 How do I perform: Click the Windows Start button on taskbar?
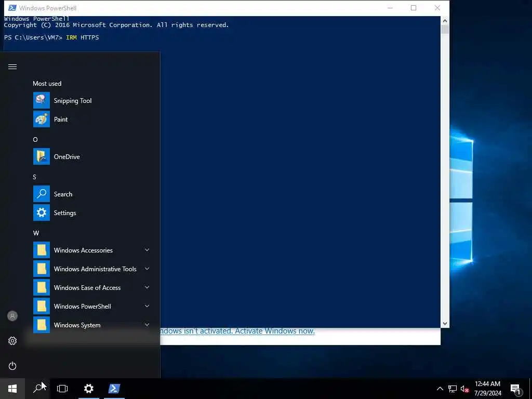click(x=12, y=389)
